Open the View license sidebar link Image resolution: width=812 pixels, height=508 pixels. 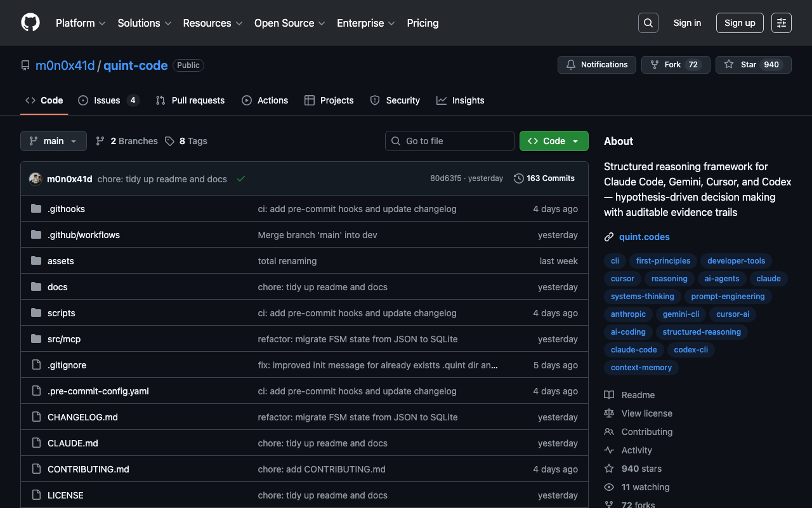[646, 413]
